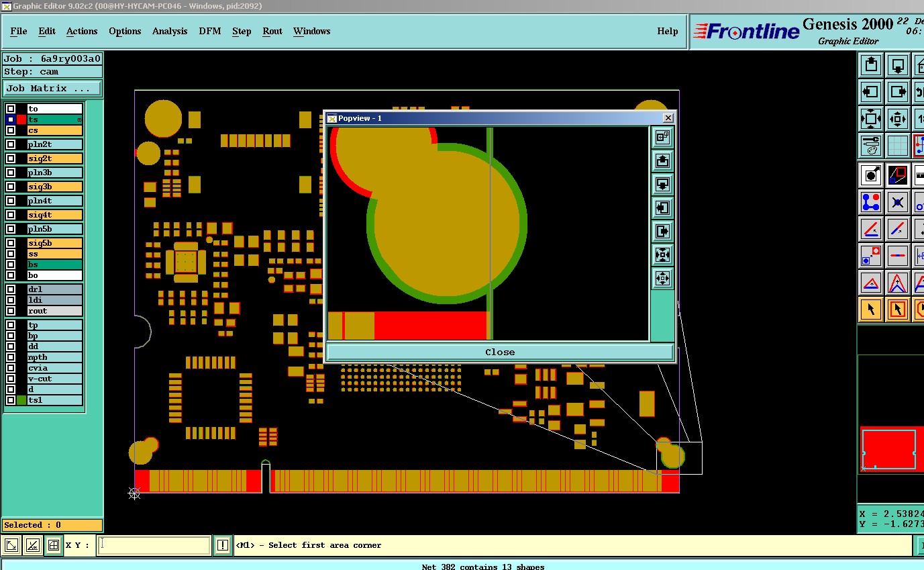Click the outward arrows icon in Popview
Viewport: 924px width, 570px height.
[x=662, y=279]
